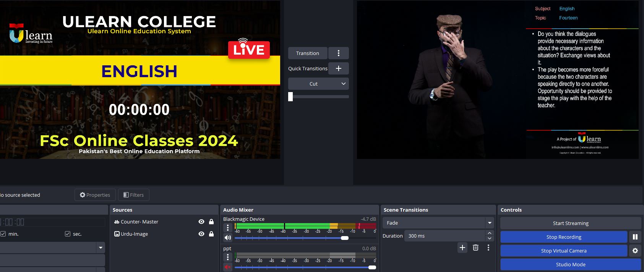This screenshot has height=272, width=644.
Task: Toggle the lock on Urdu-Image source
Action: pos(211,234)
